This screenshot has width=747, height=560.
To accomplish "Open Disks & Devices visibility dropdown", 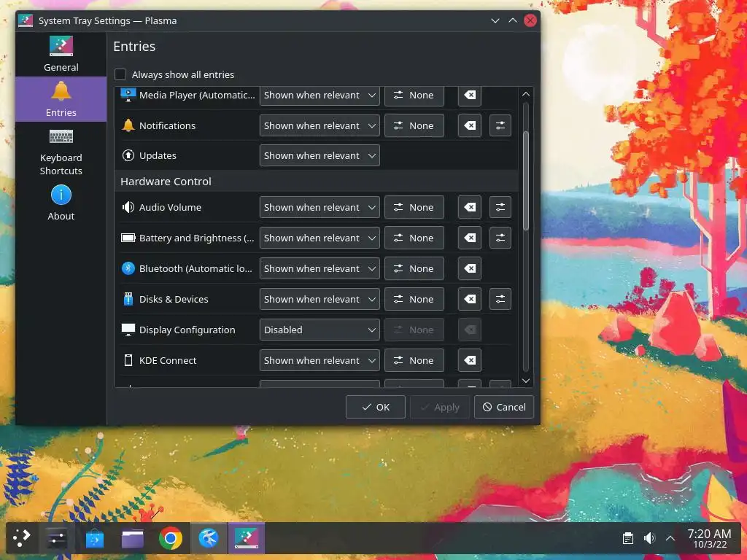I will tap(320, 300).
